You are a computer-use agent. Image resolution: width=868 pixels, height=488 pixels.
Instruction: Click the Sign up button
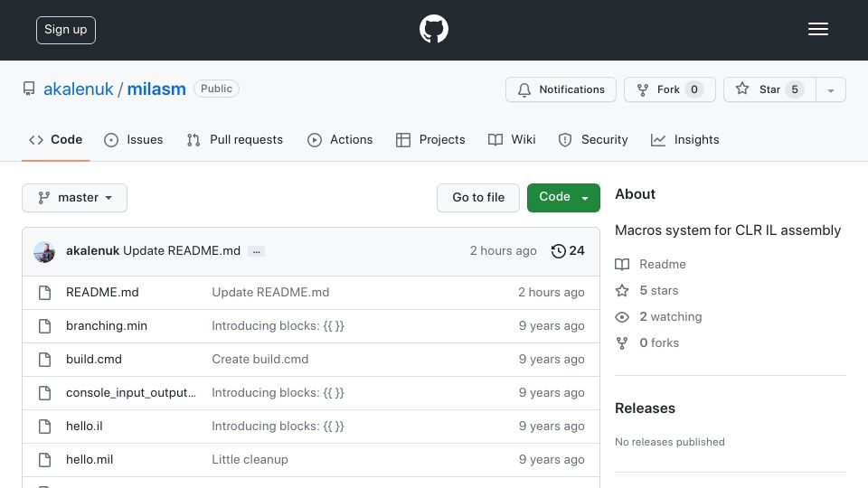click(x=66, y=30)
